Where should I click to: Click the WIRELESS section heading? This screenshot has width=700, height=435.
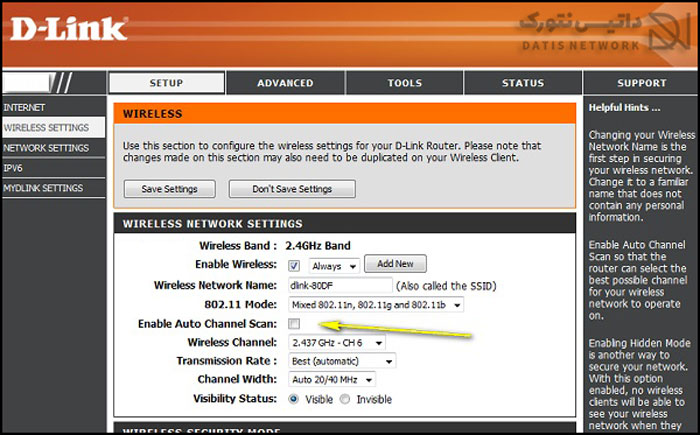(153, 114)
